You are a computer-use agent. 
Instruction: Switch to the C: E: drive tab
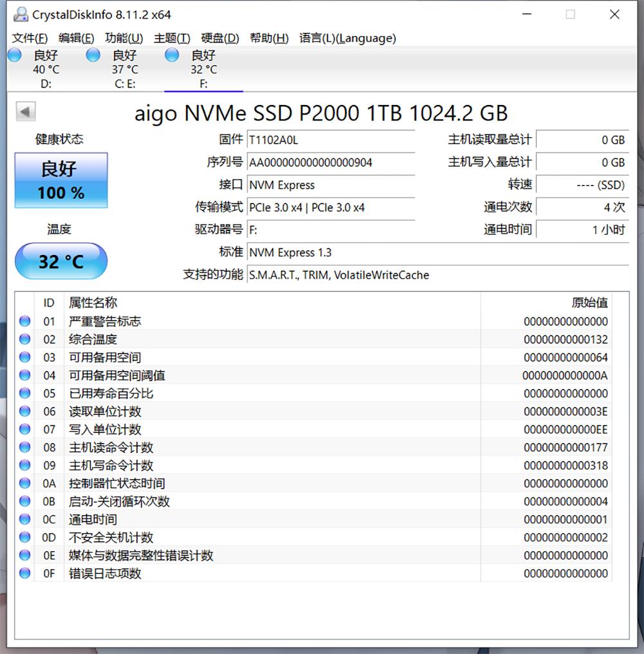point(124,68)
